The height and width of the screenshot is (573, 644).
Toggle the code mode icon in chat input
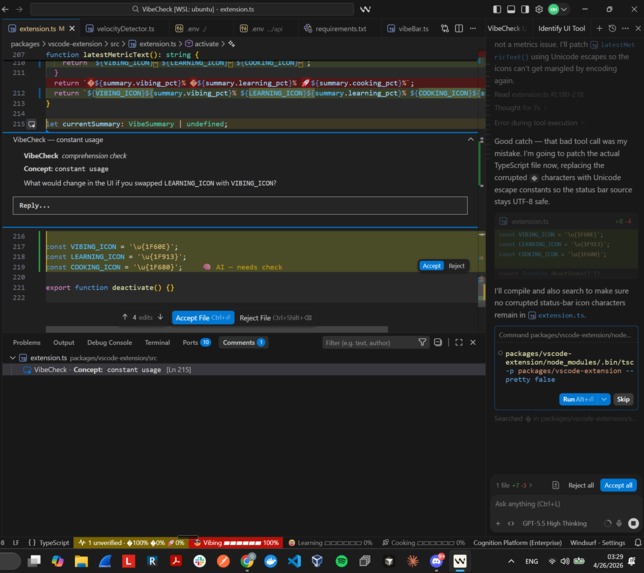click(511, 523)
